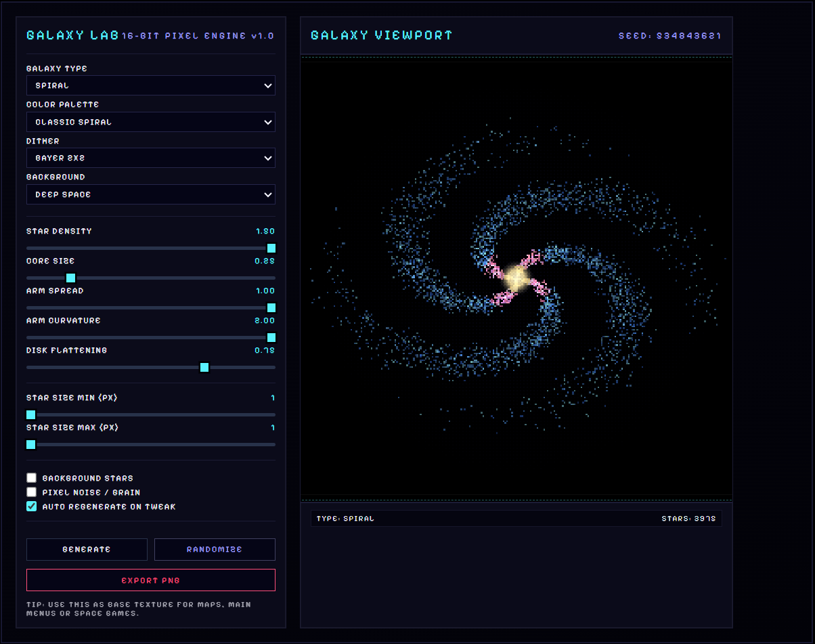Open the Galaxy Type dropdown

pos(150,85)
